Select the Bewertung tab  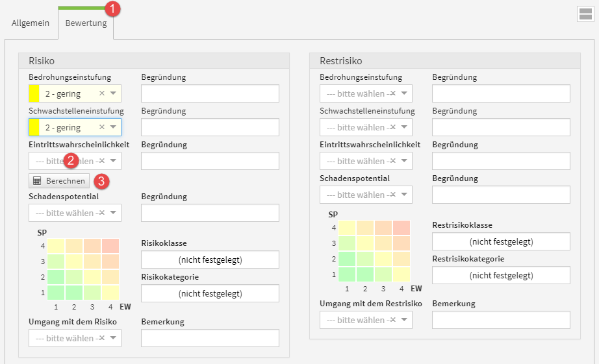86,23
